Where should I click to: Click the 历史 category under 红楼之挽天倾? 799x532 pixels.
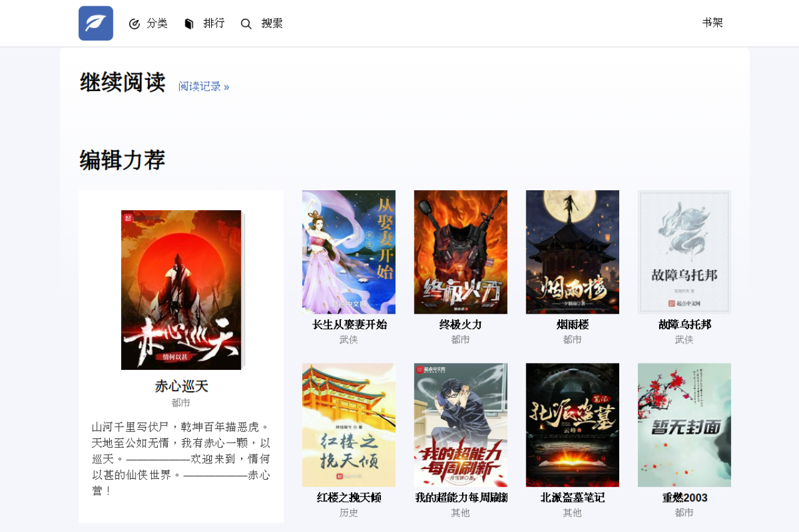coord(349,513)
